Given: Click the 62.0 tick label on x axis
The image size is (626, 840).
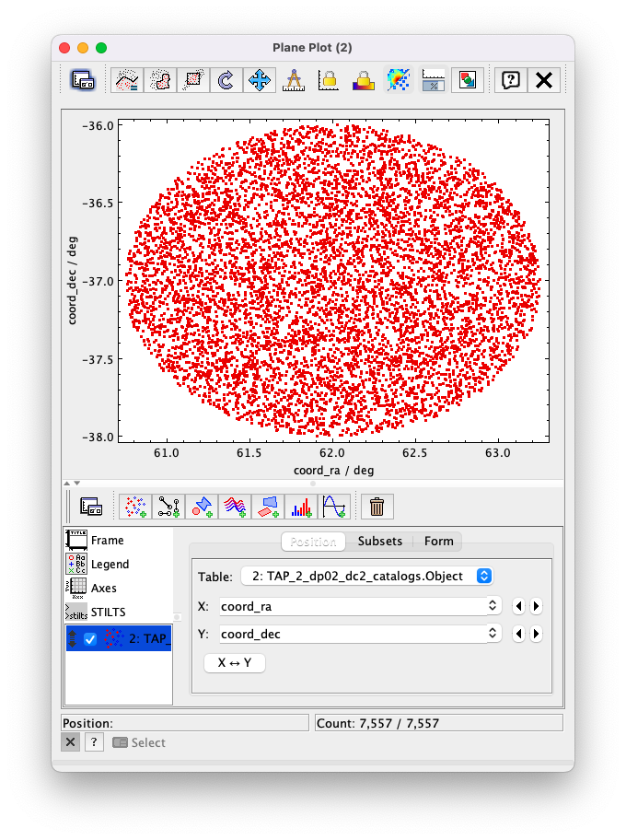Looking at the screenshot, I should pos(332,452).
